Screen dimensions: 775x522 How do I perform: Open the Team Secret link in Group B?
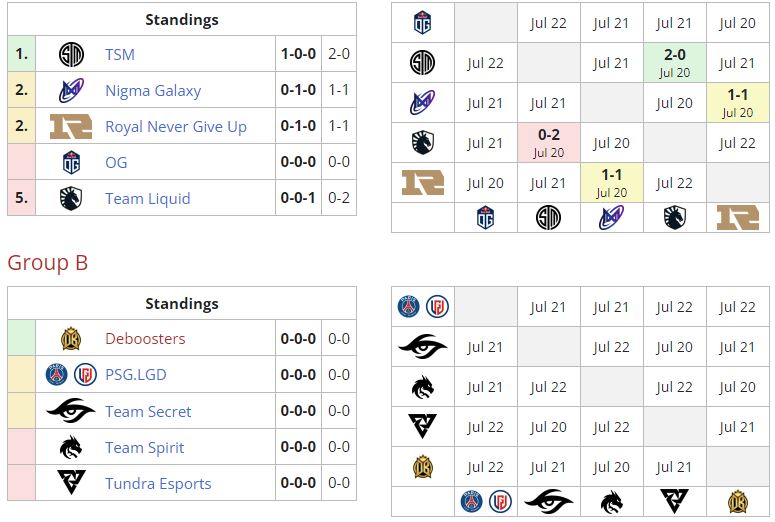(148, 411)
